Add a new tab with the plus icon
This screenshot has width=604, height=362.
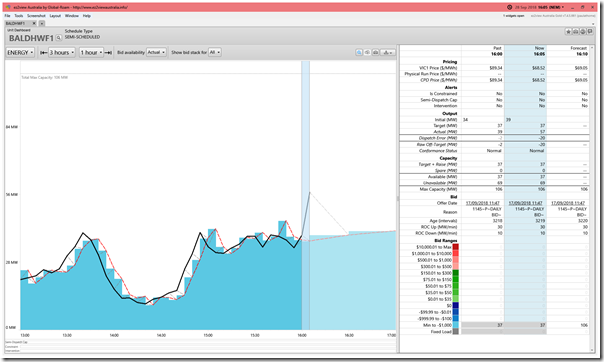pos(42,23)
